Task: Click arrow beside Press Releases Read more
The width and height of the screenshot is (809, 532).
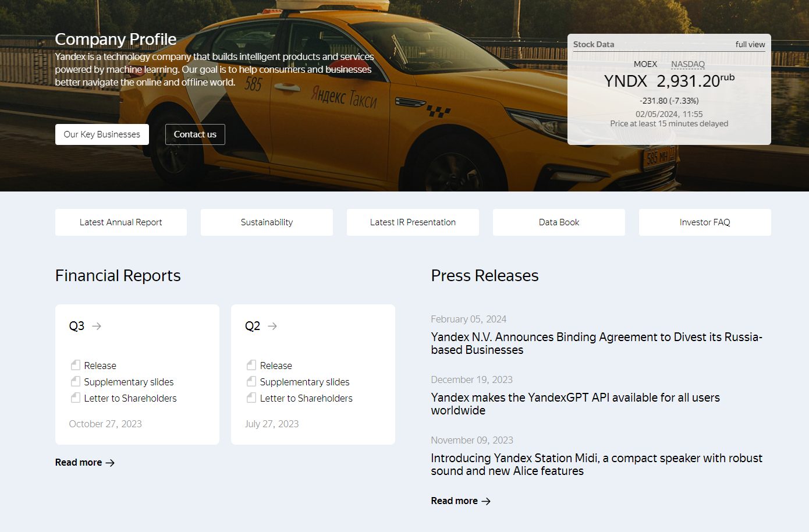Action: coord(486,501)
